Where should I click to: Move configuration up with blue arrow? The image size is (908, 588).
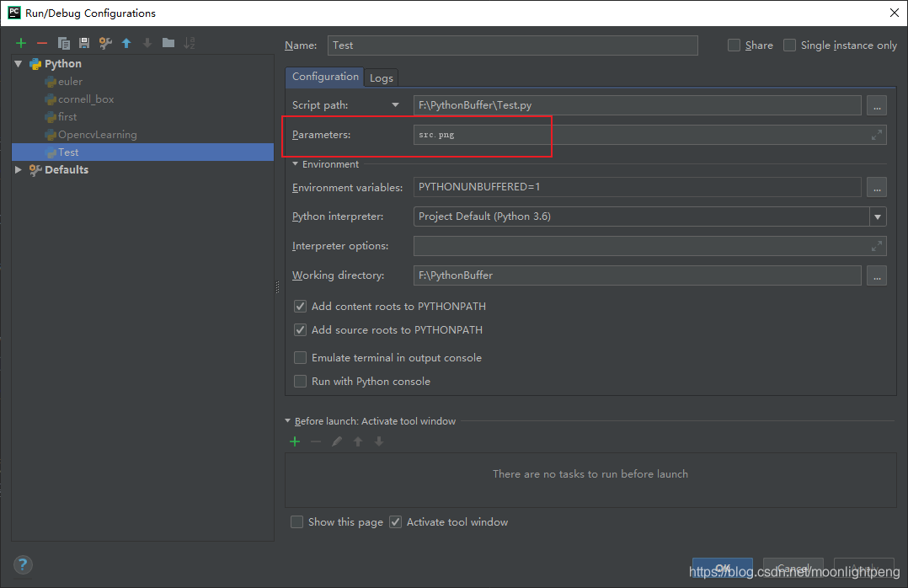126,43
